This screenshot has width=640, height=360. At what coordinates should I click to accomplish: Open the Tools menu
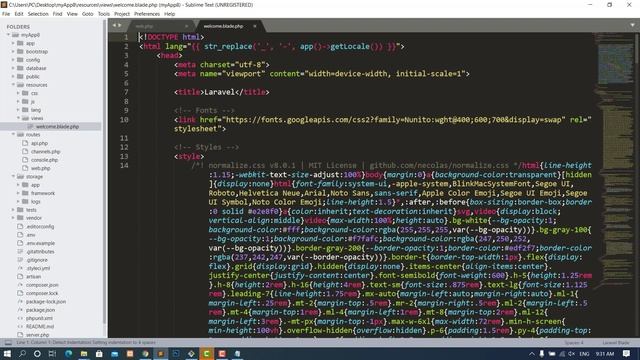click(104, 14)
